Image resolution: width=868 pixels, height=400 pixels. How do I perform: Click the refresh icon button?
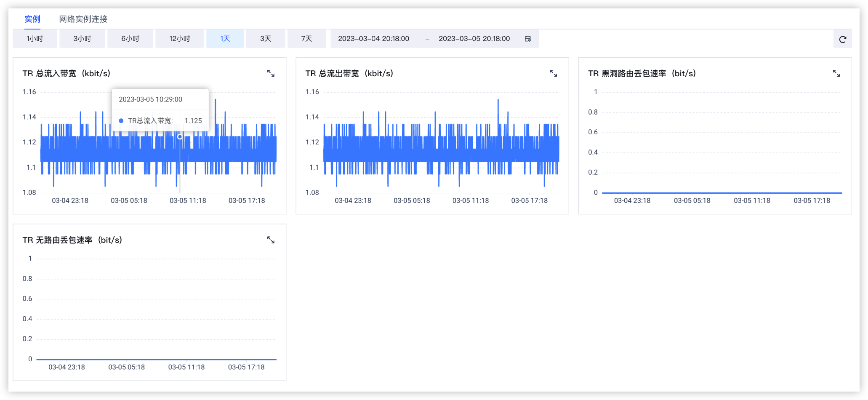pyautogui.click(x=843, y=39)
